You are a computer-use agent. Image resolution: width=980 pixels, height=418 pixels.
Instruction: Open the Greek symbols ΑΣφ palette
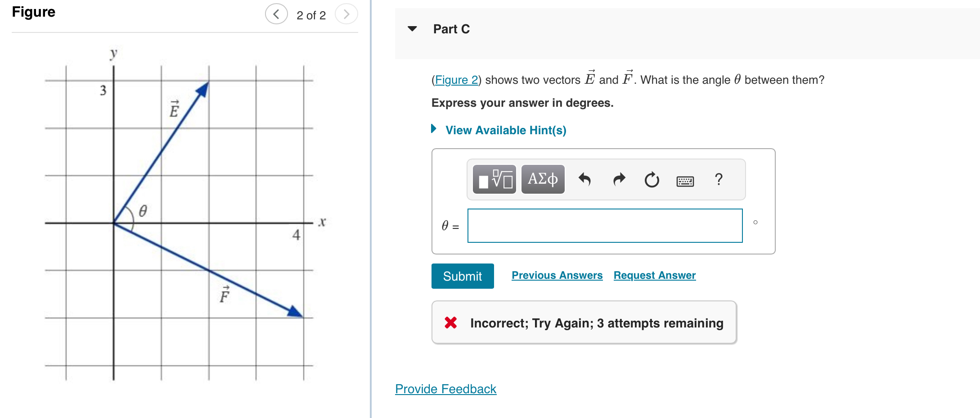click(542, 179)
